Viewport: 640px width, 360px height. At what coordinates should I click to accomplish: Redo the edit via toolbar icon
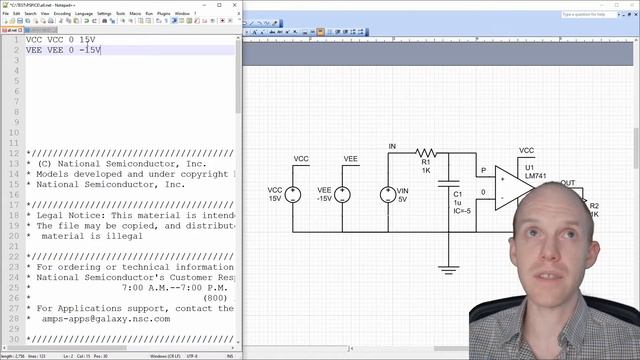point(94,21)
